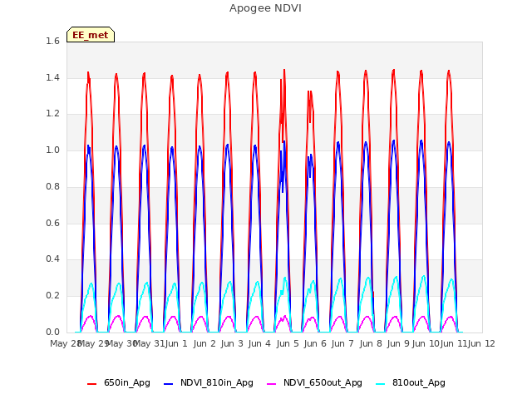Click the Apogee NDVI chart title
The width and height of the screenshot is (532, 399).
click(x=265, y=8)
